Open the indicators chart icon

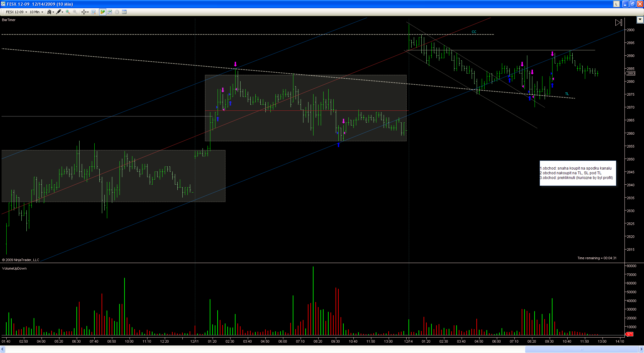pyautogui.click(x=110, y=12)
